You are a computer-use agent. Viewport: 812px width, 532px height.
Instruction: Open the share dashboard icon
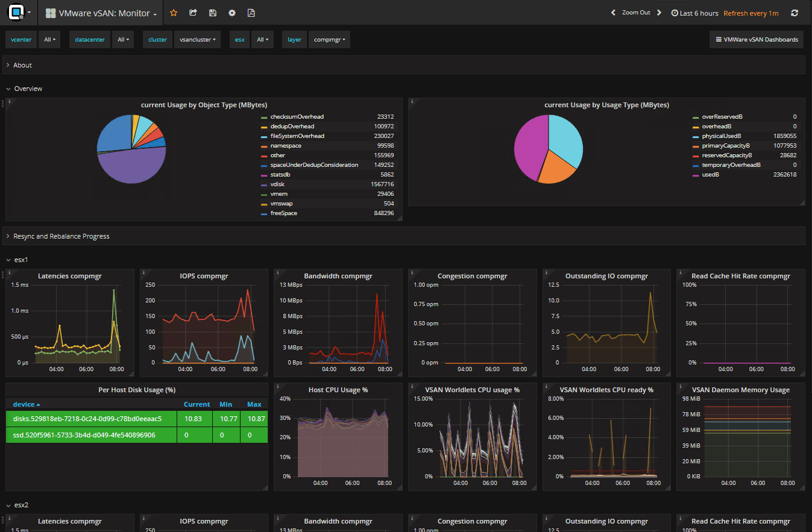pyautogui.click(x=193, y=12)
